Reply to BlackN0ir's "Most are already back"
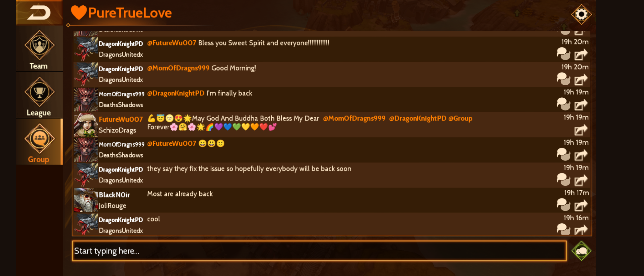This screenshot has width=644, height=276. pyautogui.click(x=563, y=205)
